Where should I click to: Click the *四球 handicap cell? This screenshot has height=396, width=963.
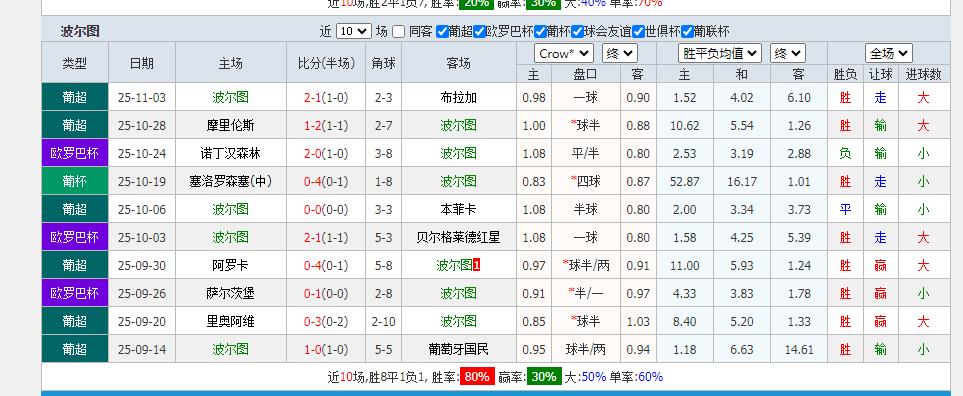point(585,182)
